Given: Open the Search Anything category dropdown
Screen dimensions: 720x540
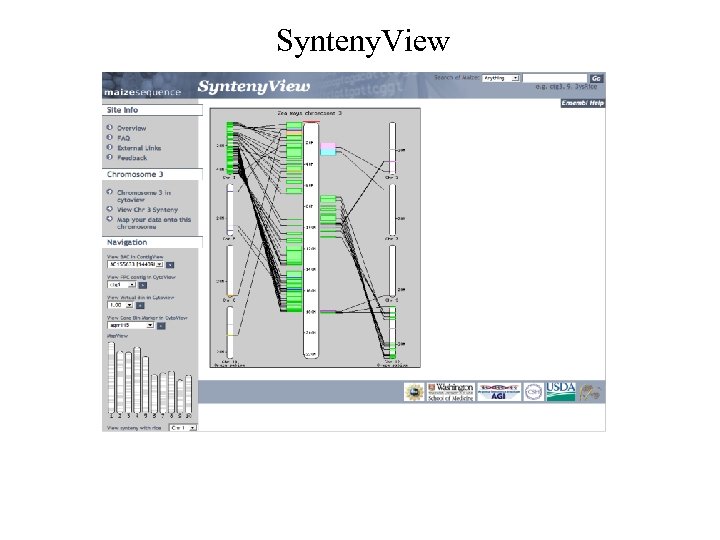Looking at the screenshot, I should (501, 78).
